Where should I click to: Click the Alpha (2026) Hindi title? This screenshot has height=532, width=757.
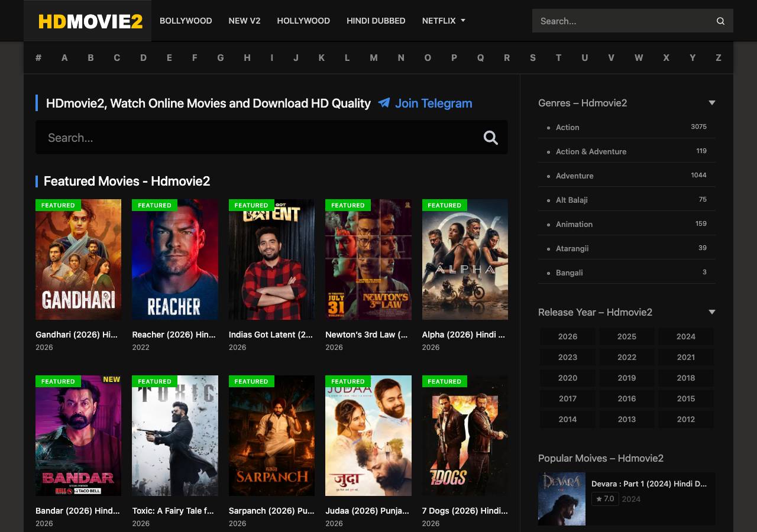[x=464, y=335]
